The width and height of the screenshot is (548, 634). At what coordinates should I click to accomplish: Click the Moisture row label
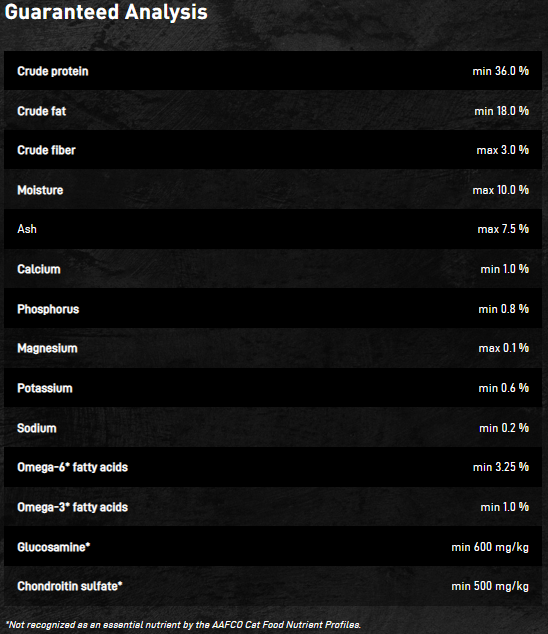click(40, 190)
